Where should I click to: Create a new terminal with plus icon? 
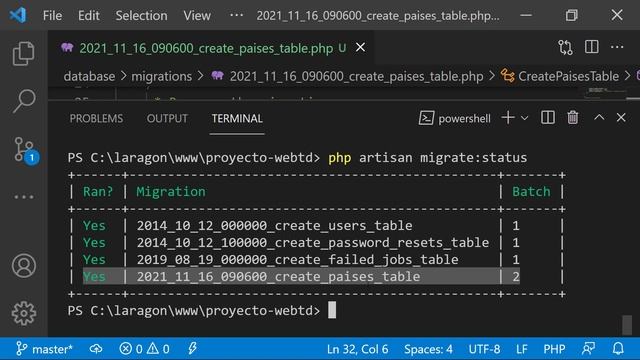point(508,118)
